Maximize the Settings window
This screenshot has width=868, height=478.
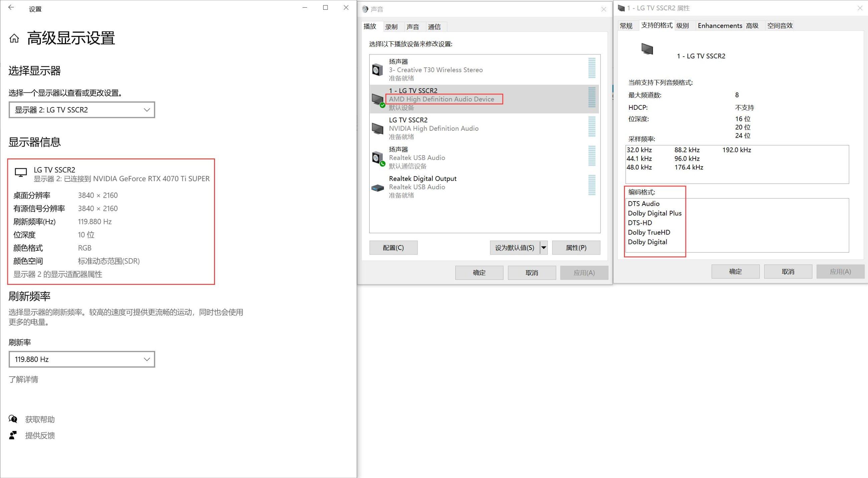click(x=325, y=7)
